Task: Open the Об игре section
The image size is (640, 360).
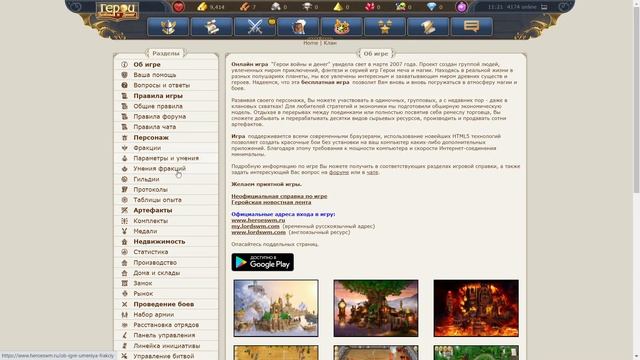Action: pyautogui.click(x=147, y=64)
